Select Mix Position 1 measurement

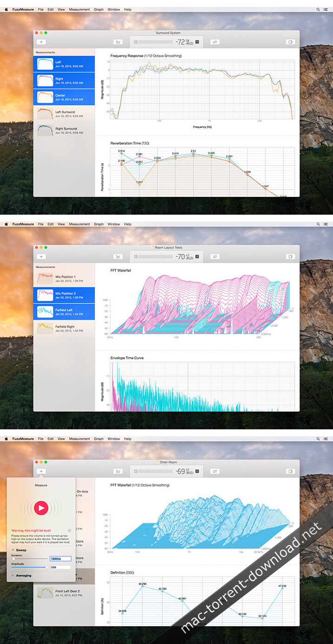point(64,279)
